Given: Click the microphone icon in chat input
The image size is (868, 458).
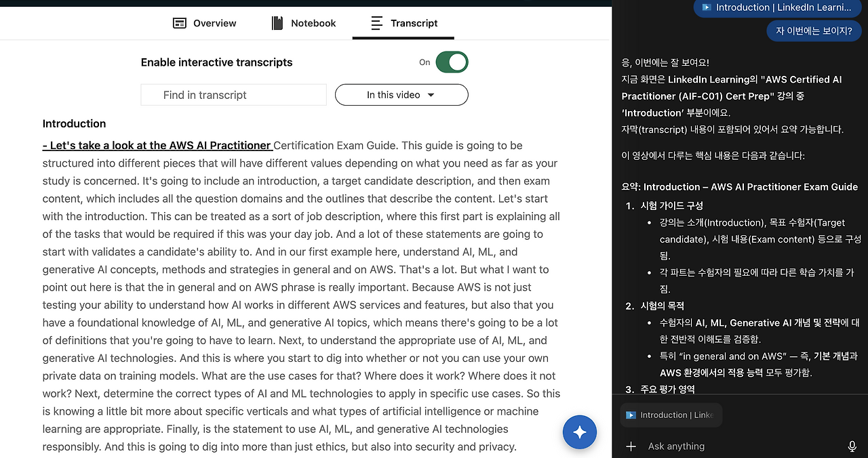Looking at the screenshot, I should coord(851,446).
